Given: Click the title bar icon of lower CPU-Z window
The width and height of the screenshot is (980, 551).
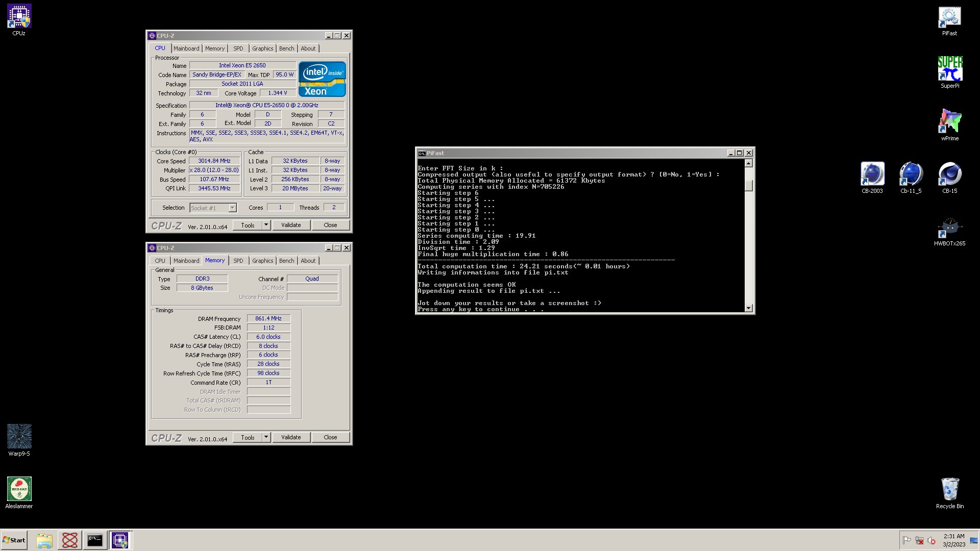Looking at the screenshot, I should coord(152,248).
